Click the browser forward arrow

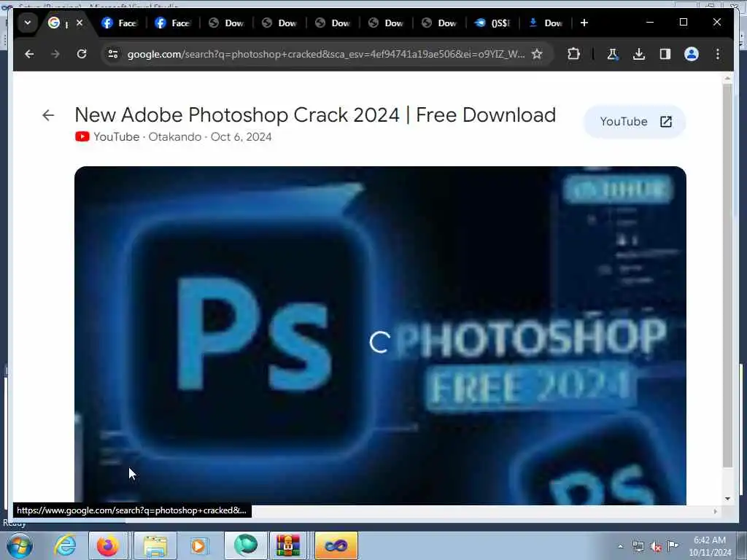point(55,54)
